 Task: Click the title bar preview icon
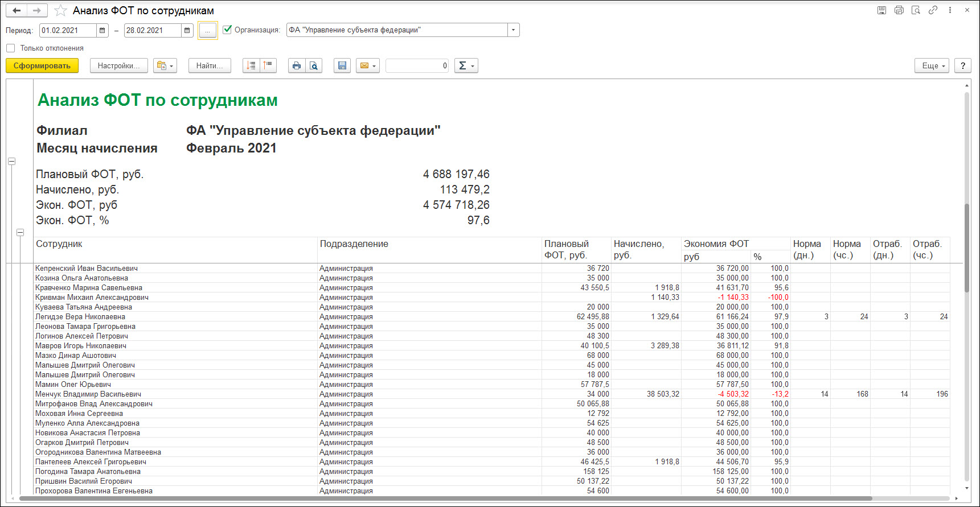point(916,10)
